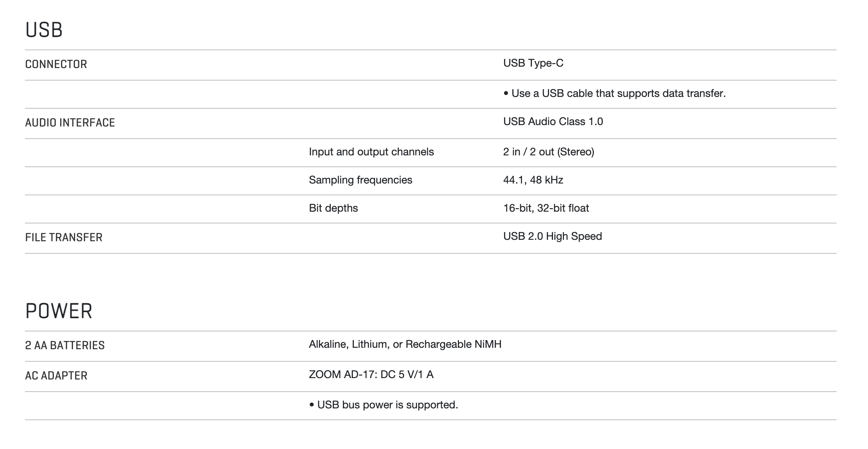Click the 16-bit, 32-bit float value
Image resolution: width=868 pixels, height=449 pixels.
[546, 208]
